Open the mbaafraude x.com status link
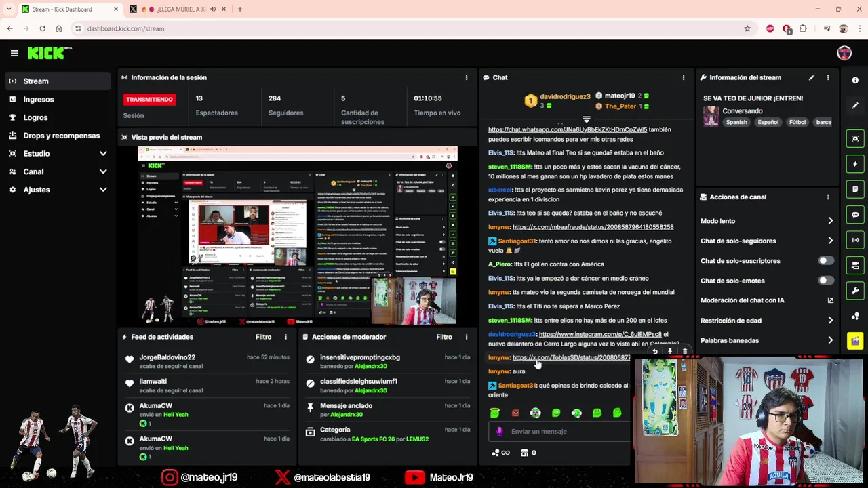The width and height of the screenshot is (868, 488). click(x=593, y=227)
